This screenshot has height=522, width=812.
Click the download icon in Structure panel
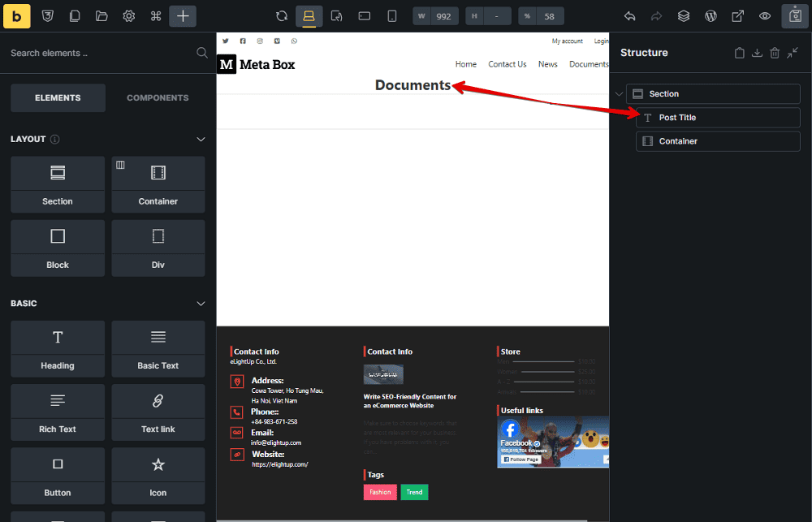pyautogui.click(x=757, y=53)
